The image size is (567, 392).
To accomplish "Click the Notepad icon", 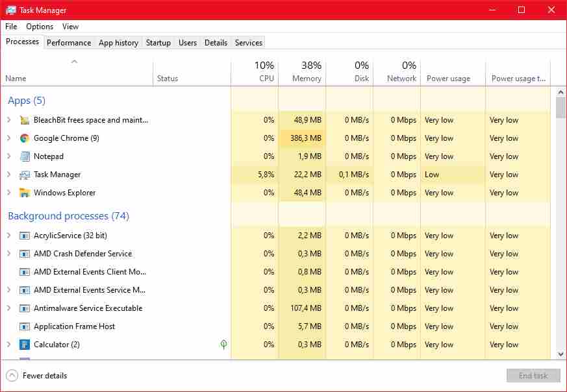I will [24, 156].
